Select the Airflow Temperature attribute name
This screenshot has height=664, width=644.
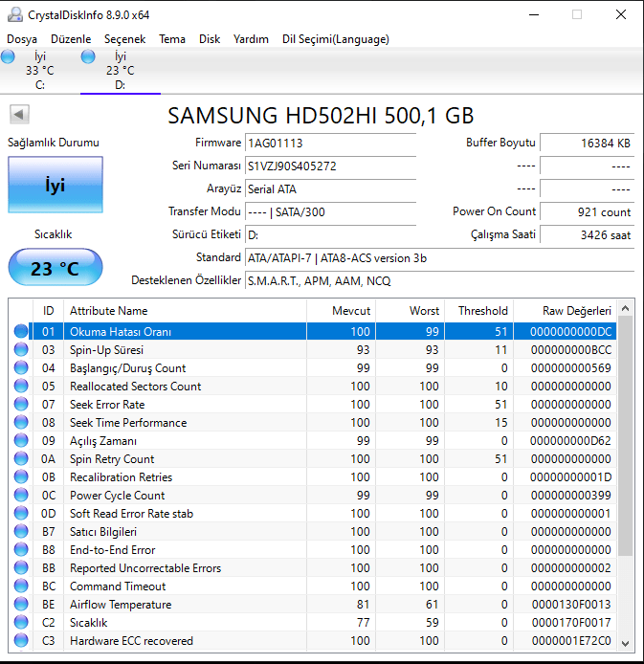tap(121, 605)
